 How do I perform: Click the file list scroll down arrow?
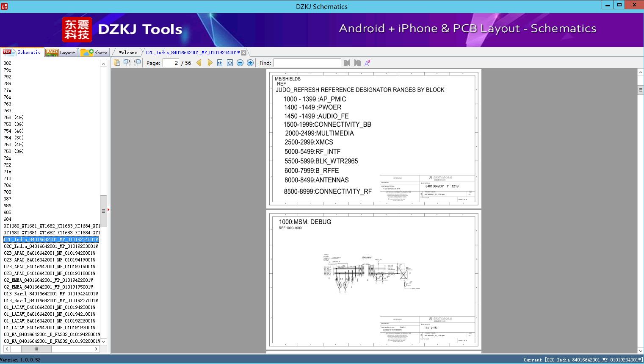(103, 342)
